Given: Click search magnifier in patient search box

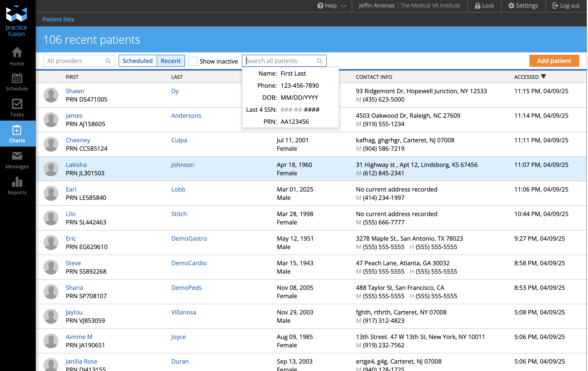Looking at the screenshot, I should tap(319, 61).
